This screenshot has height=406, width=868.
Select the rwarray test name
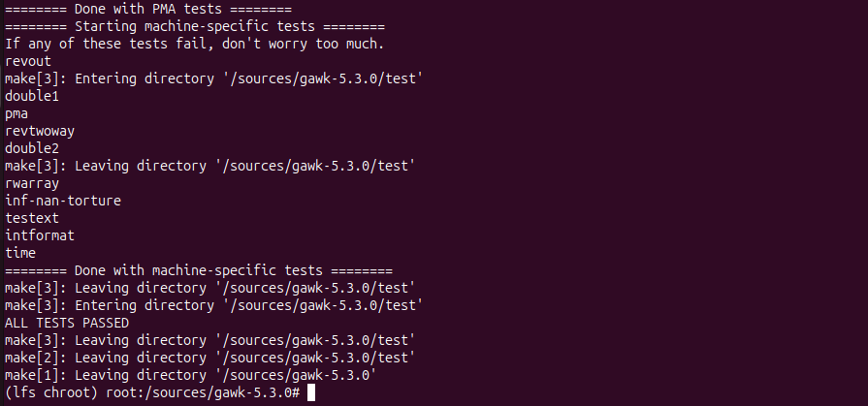[32, 183]
